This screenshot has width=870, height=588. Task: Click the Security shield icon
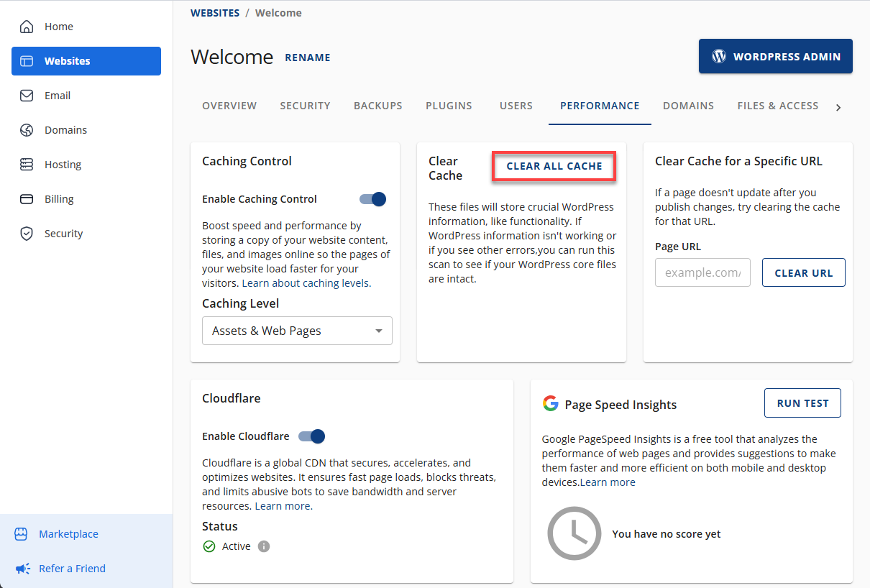27,234
